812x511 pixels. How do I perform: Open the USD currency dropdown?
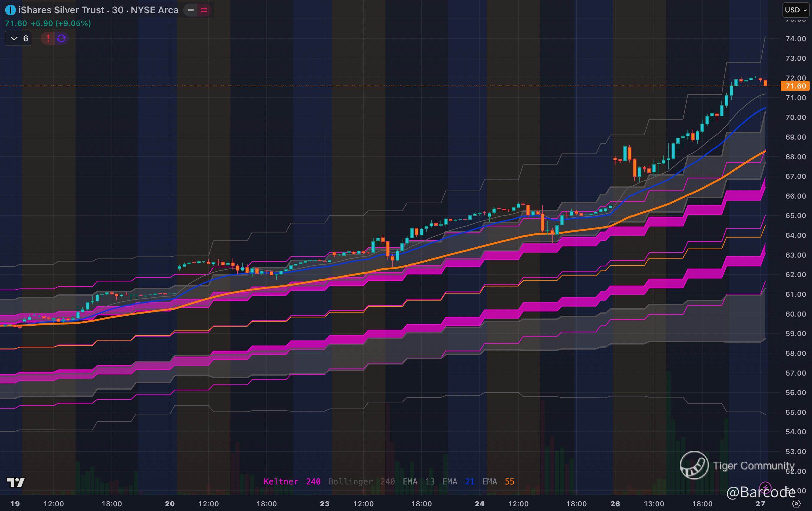click(x=795, y=10)
